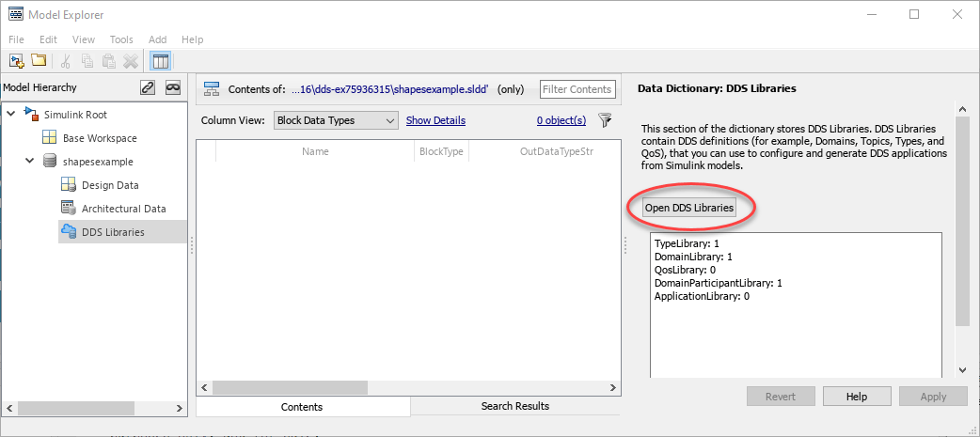Click the Help button in the dialog pane
The width and height of the screenshot is (980, 437).
pyautogui.click(x=856, y=397)
